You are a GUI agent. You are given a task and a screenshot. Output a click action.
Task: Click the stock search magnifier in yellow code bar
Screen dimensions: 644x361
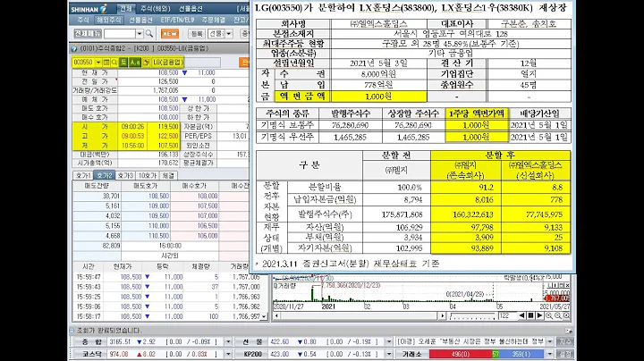pos(114,63)
